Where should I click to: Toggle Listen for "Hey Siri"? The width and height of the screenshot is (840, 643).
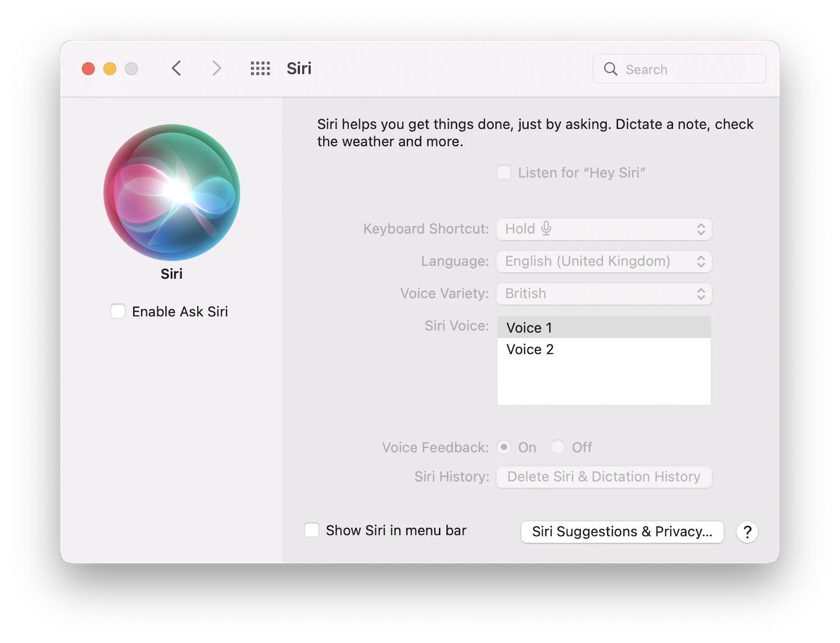504,172
